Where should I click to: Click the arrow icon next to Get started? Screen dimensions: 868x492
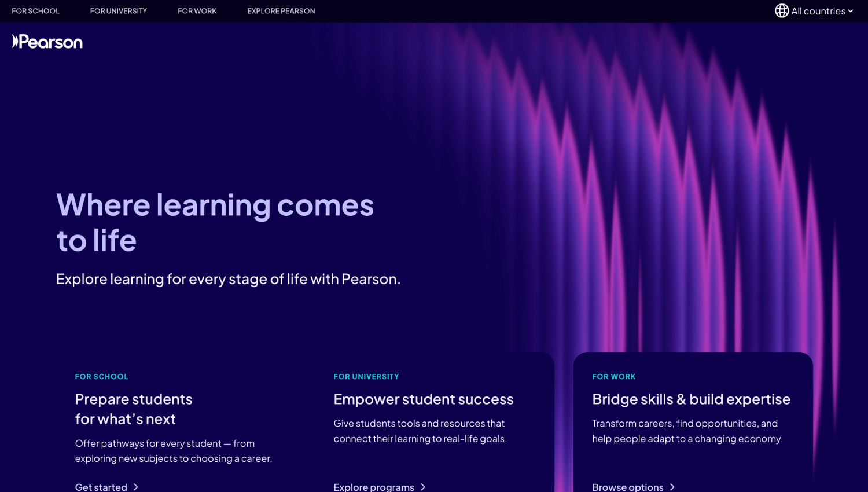136,487
